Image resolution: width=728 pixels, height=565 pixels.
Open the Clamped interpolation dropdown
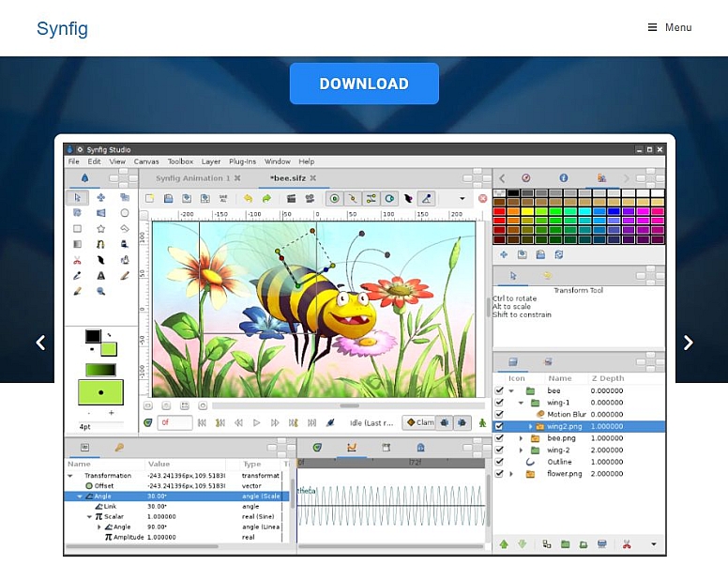(x=419, y=422)
